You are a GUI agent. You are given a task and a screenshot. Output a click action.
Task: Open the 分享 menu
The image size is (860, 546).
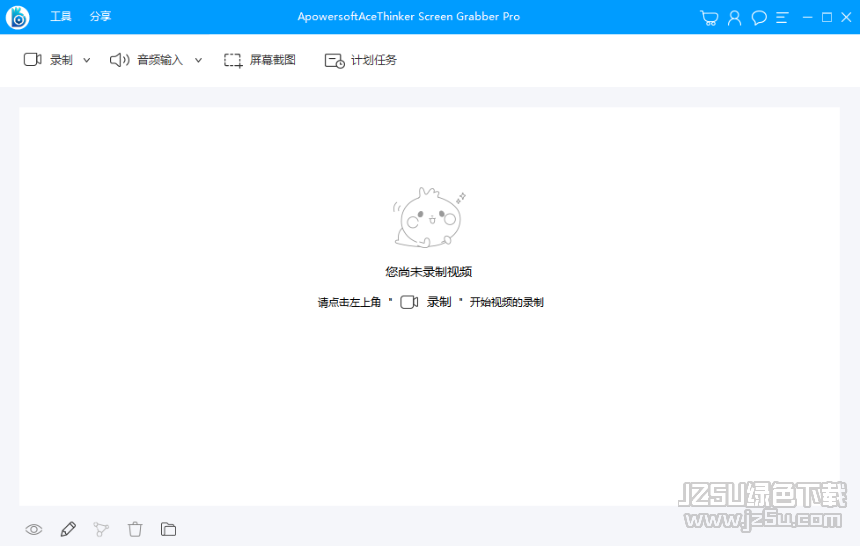100,16
